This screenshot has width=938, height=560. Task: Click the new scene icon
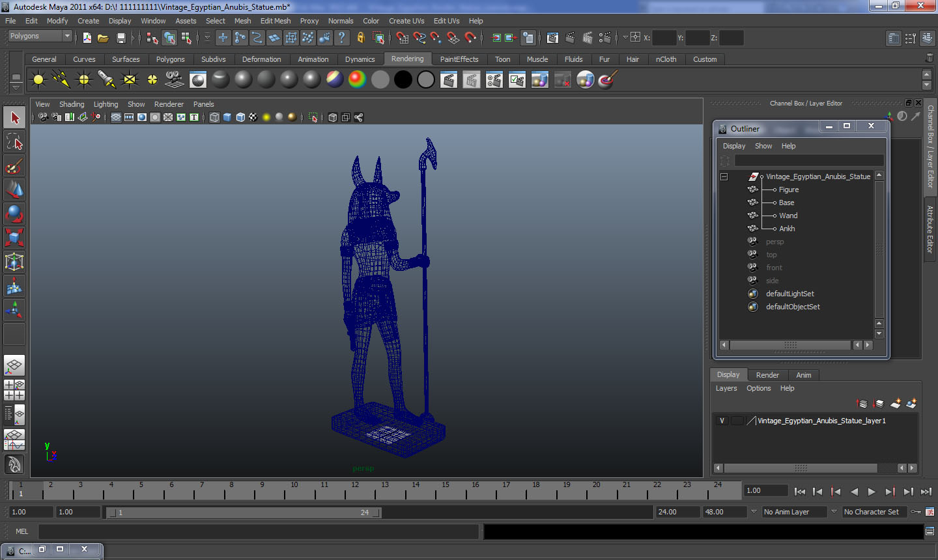click(x=87, y=38)
